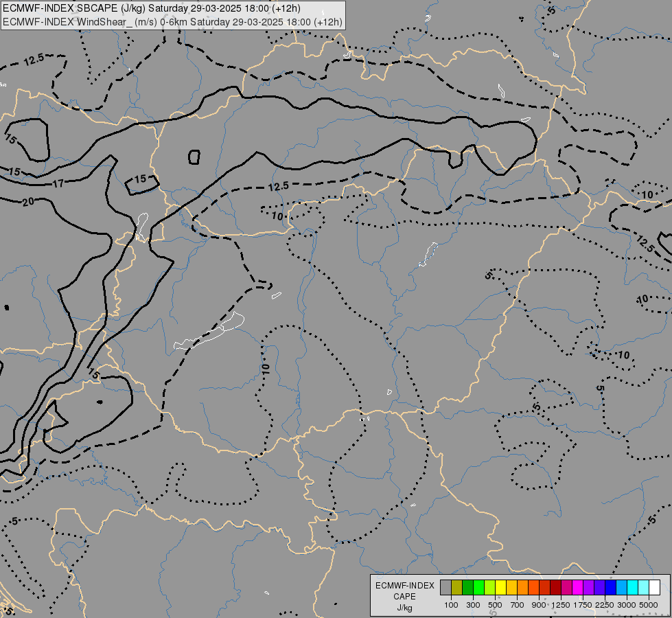Click the SBCAPE title line at the top

152,8
